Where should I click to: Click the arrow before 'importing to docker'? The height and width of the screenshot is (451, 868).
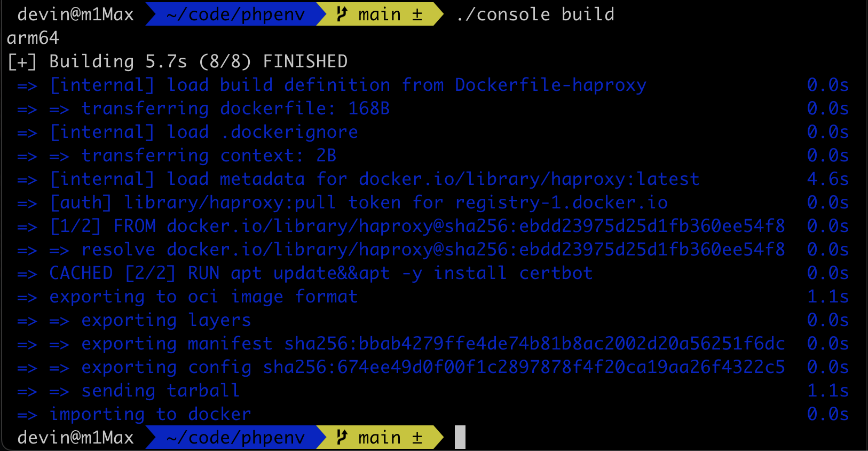27,415
